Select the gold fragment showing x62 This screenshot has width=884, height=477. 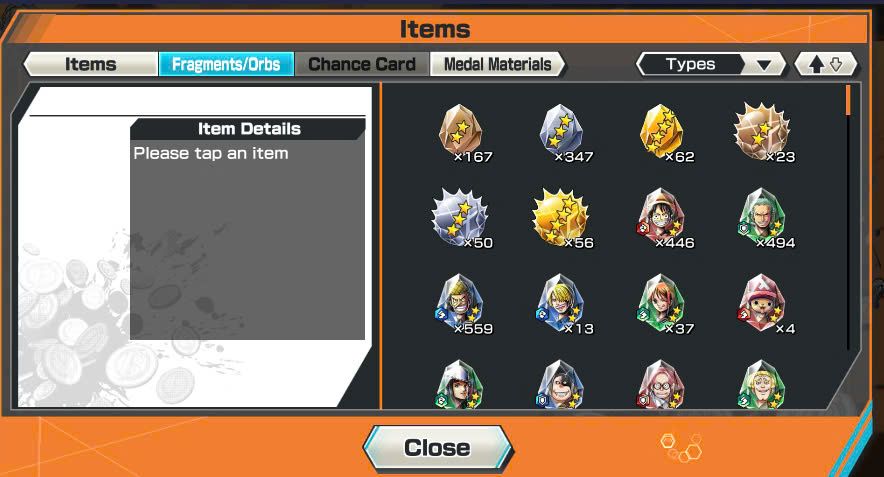(x=663, y=133)
